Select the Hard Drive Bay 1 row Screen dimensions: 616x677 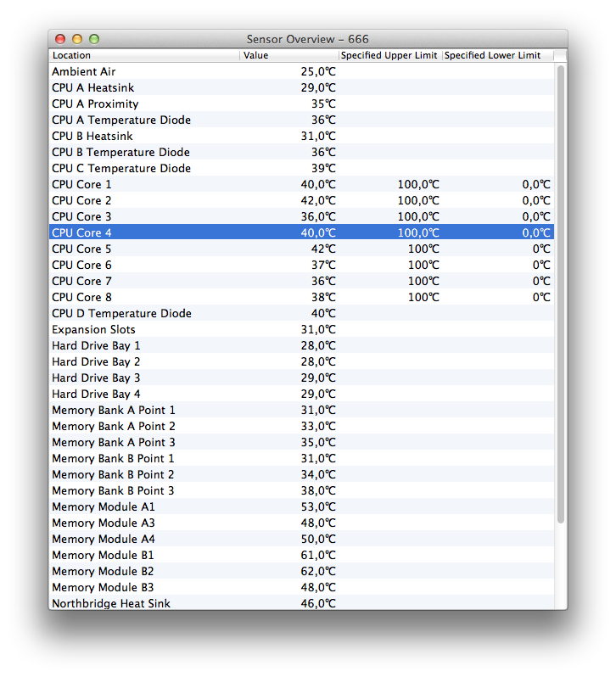click(301, 345)
